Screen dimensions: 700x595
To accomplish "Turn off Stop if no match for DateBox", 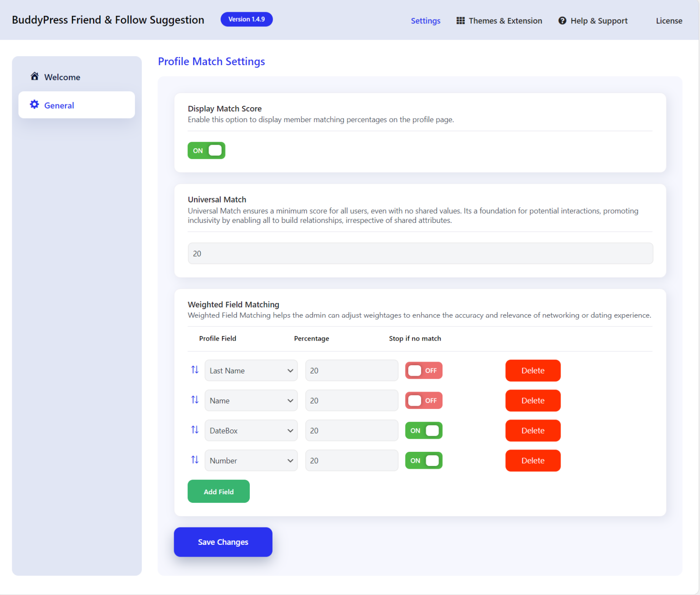I will click(x=423, y=430).
